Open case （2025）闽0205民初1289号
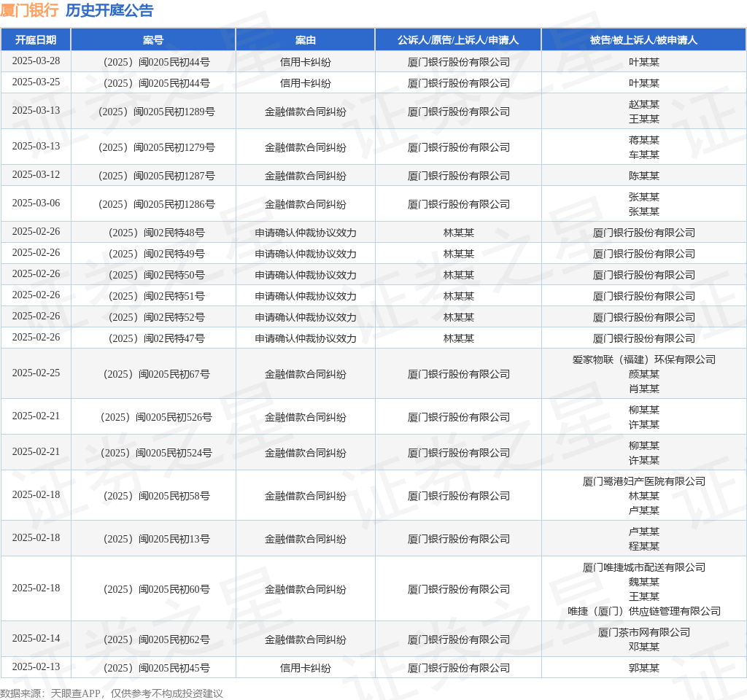This screenshot has width=747, height=700. click(x=153, y=112)
